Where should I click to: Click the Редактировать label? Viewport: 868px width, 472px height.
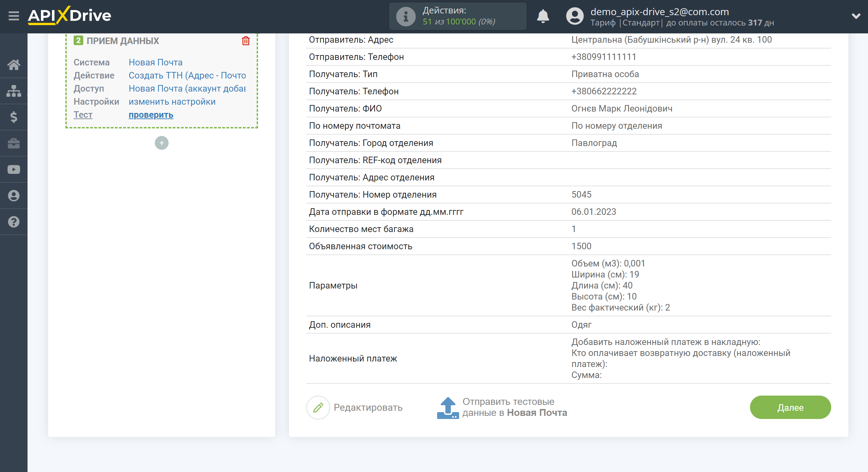[368, 407]
